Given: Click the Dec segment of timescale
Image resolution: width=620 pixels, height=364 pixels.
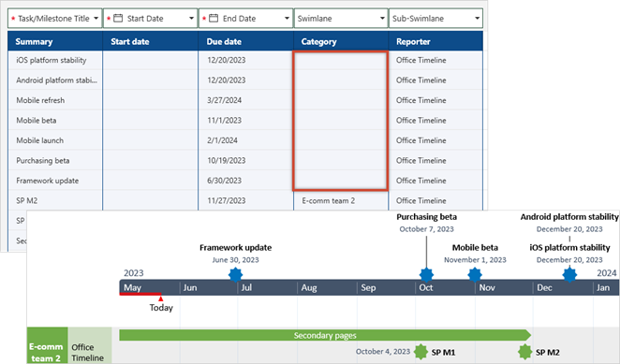Looking at the screenshot, I should (x=563, y=287).
